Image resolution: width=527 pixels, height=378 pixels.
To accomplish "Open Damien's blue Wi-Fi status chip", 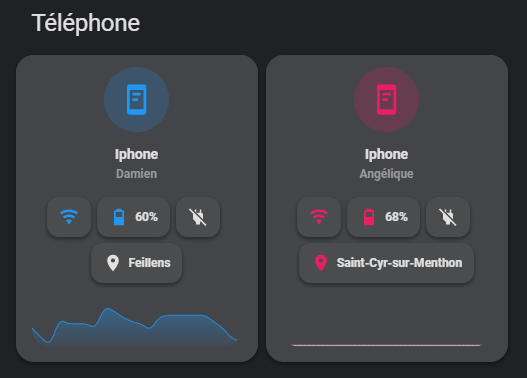I will click(x=69, y=217).
